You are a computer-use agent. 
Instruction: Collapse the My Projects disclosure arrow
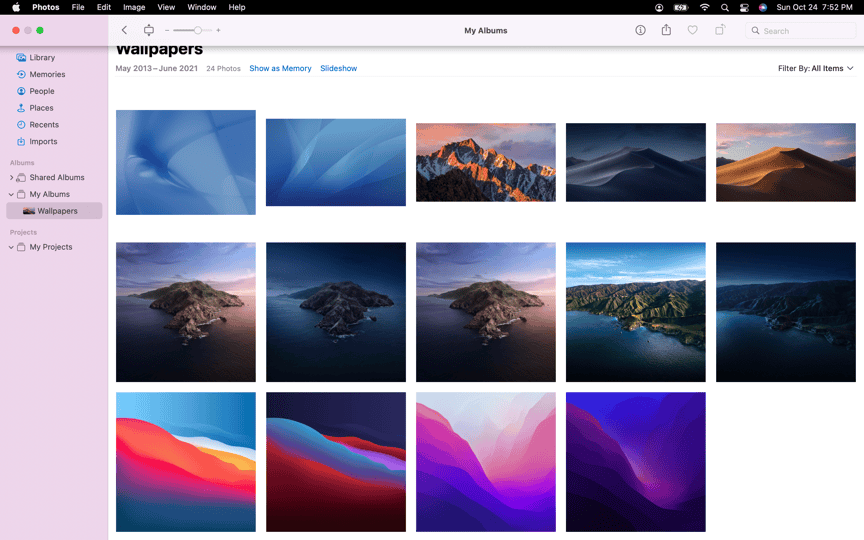pyautogui.click(x=11, y=247)
